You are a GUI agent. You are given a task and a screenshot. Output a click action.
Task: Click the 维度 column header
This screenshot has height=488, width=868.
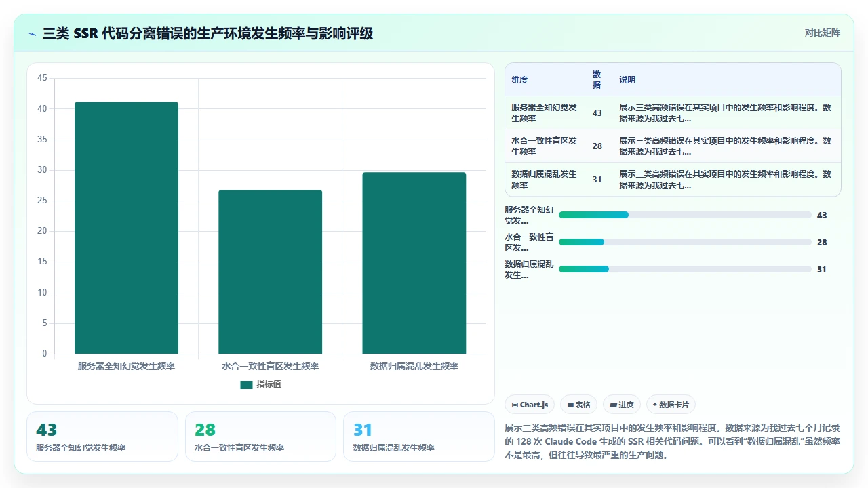coord(519,80)
